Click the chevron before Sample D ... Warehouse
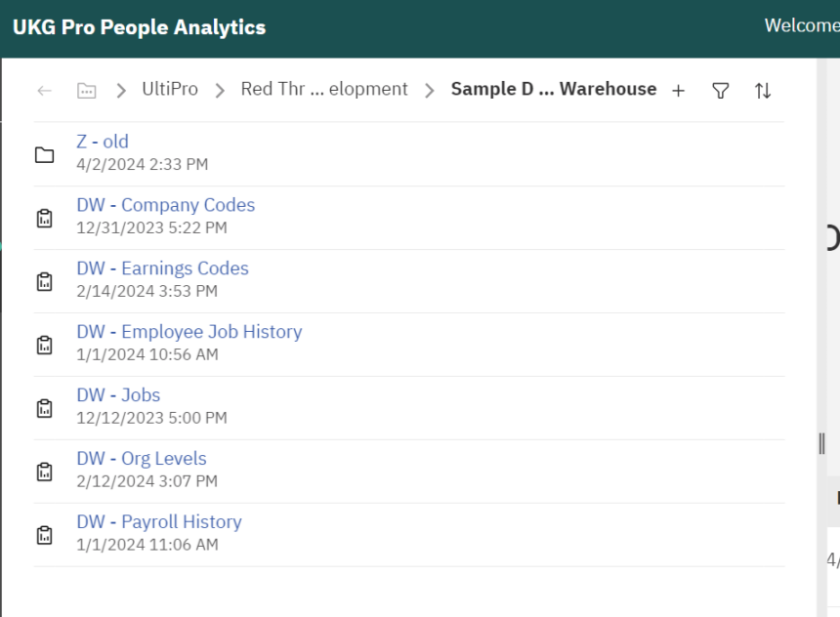The width and height of the screenshot is (840, 617). coord(430,88)
